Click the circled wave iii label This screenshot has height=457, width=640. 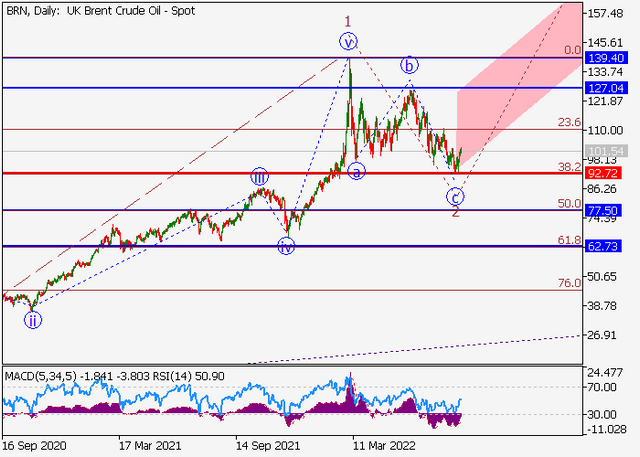tap(260, 177)
